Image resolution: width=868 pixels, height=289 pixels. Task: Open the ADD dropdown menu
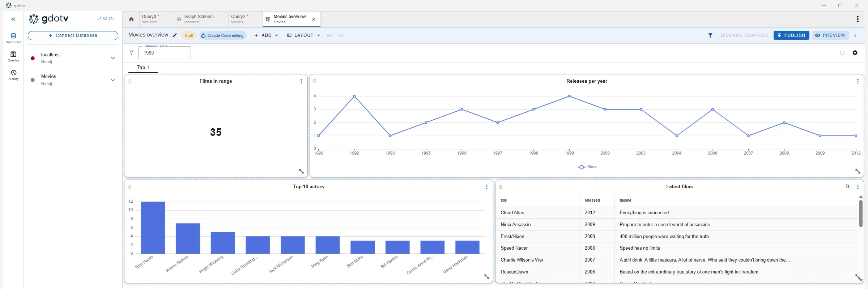[266, 35]
